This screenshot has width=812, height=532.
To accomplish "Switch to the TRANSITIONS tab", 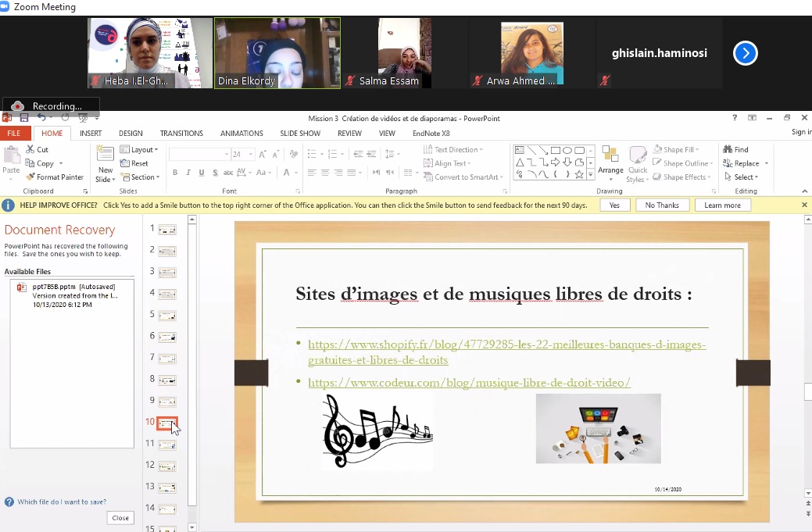I will pos(181,134).
